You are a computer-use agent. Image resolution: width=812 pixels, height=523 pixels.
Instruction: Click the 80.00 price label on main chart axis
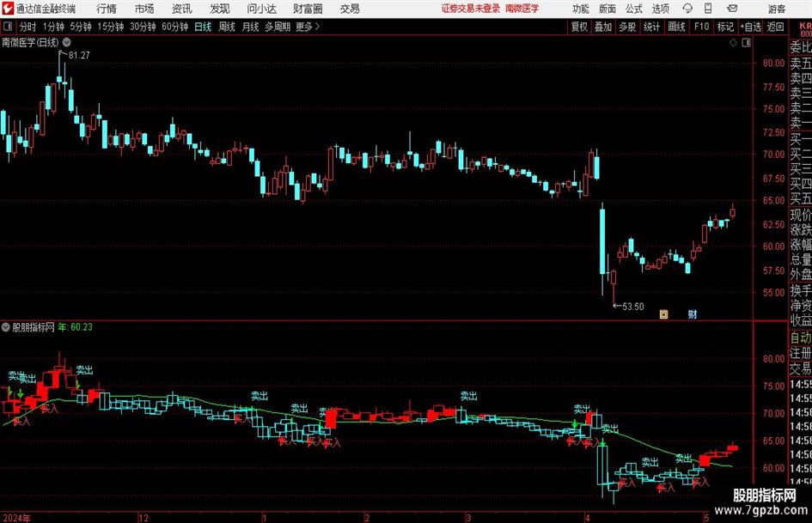[773, 64]
